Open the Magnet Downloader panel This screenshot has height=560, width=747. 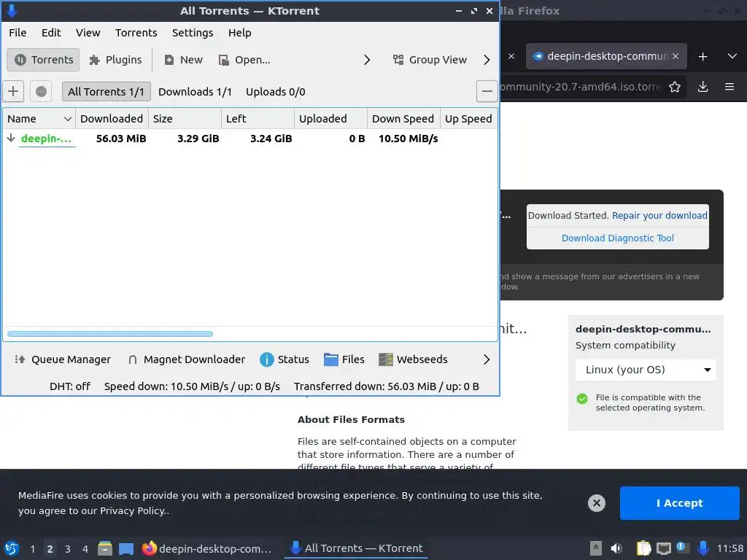click(187, 359)
